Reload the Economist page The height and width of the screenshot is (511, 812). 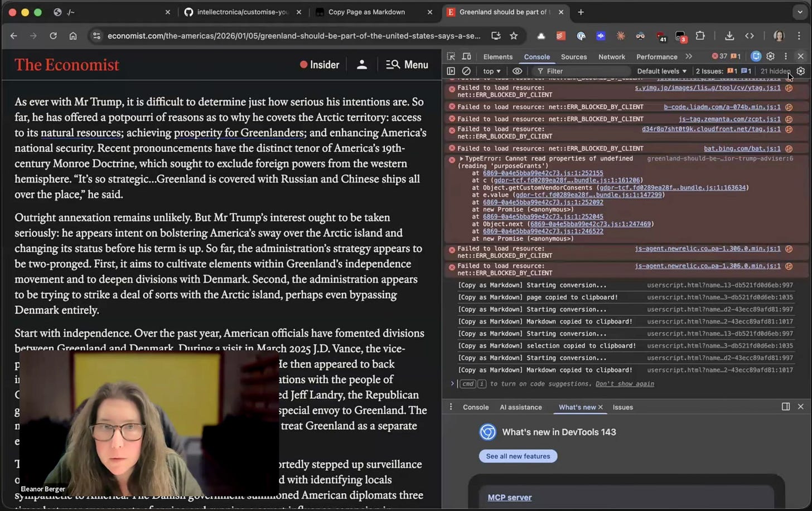[x=53, y=36]
